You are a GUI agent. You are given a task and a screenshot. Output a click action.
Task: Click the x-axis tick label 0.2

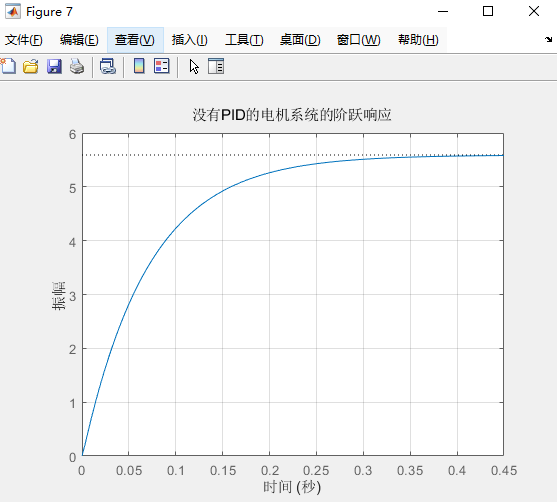coord(270,470)
